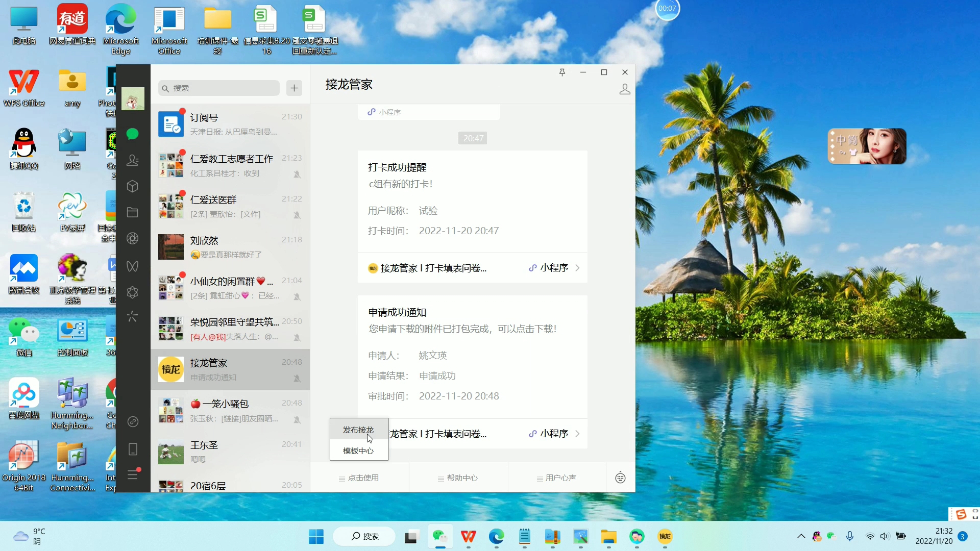Click the user profile icon top right

pyautogui.click(x=625, y=88)
